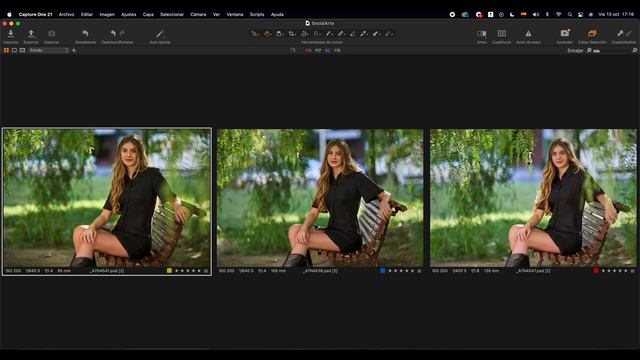Select the crop cursor tool
The width and height of the screenshot is (640, 360).
(x=291, y=34)
